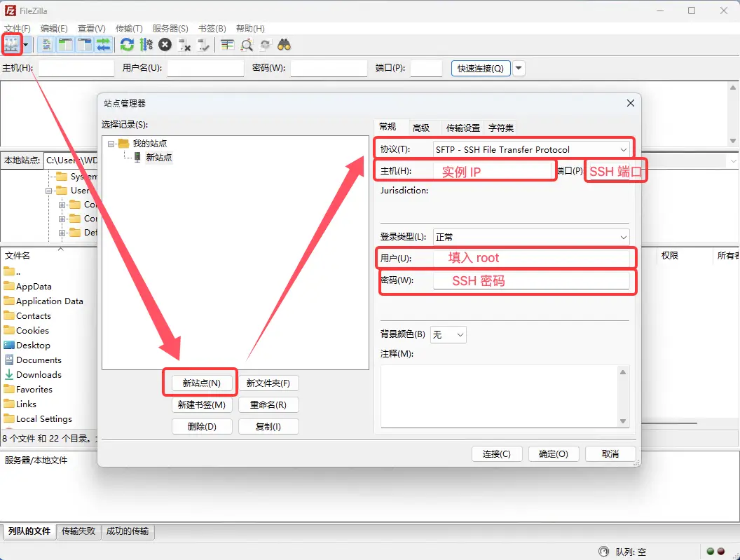Toggle the message log display icon
Viewport: 740px width, 560px height.
pos(47,45)
